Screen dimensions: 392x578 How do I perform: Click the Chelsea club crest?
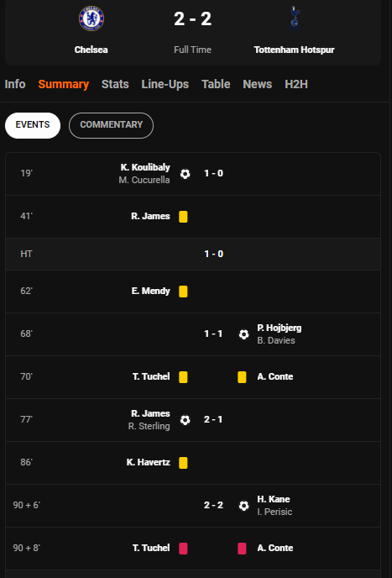91,18
